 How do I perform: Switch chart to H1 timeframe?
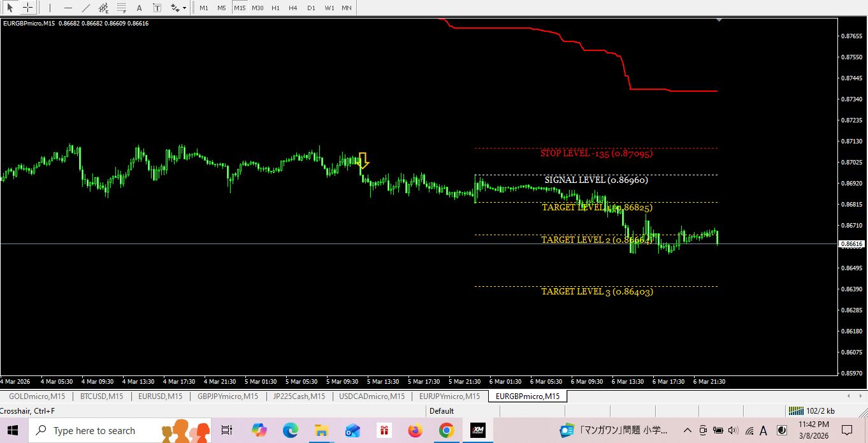(275, 8)
